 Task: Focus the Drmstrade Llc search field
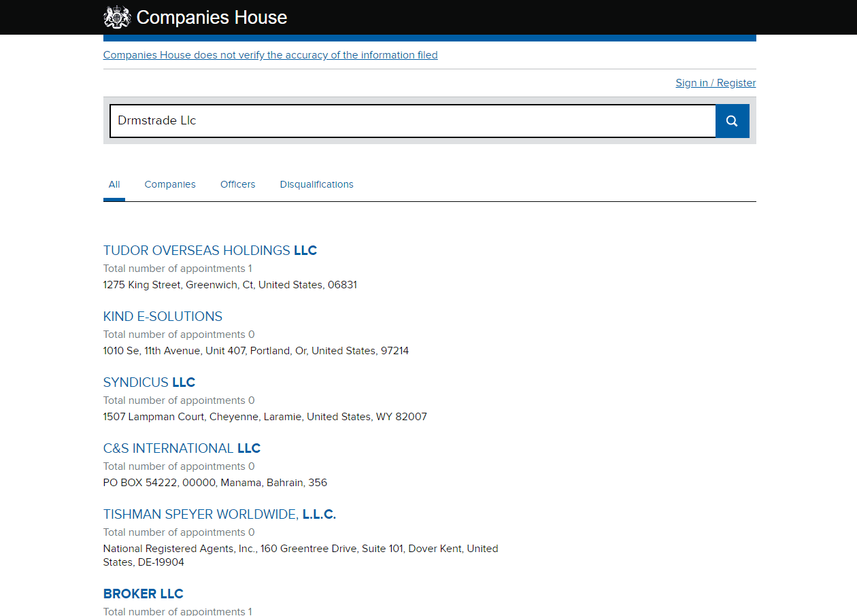(x=412, y=121)
